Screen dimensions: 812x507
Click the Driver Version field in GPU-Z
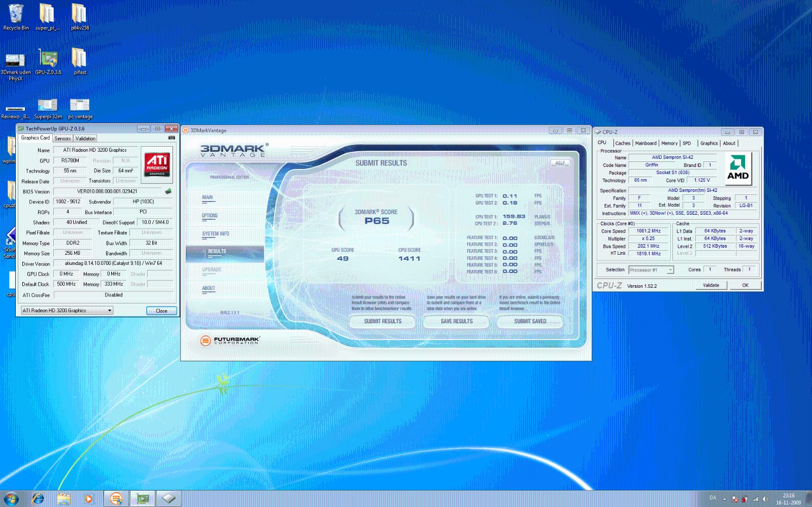113,263
